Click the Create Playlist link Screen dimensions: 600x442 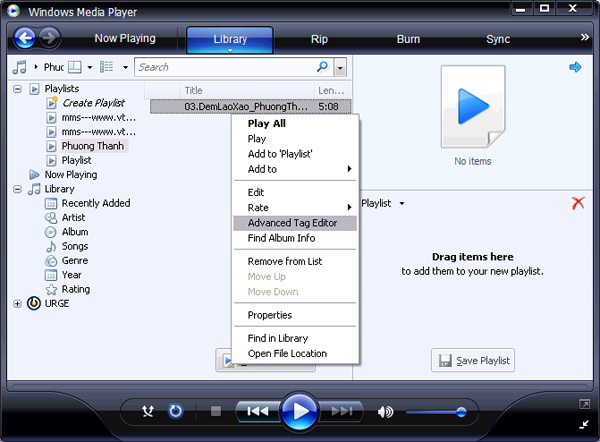point(94,103)
